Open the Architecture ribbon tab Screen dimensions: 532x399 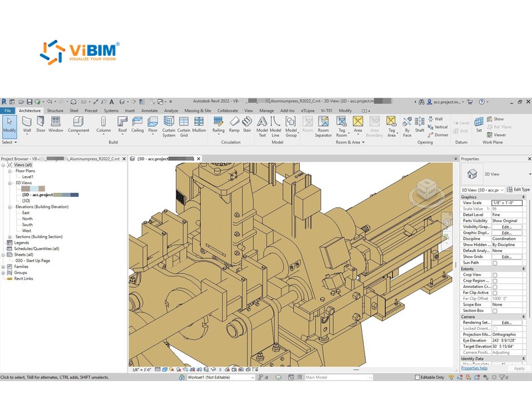coord(29,110)
